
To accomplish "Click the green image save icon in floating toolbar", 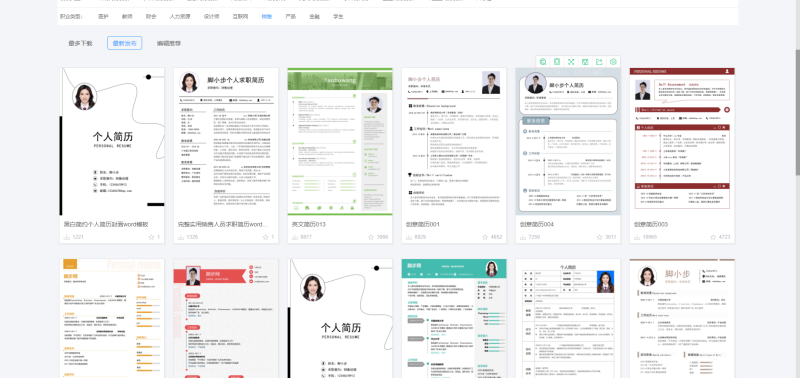I will pyautogui.click(x=585, y=62).
